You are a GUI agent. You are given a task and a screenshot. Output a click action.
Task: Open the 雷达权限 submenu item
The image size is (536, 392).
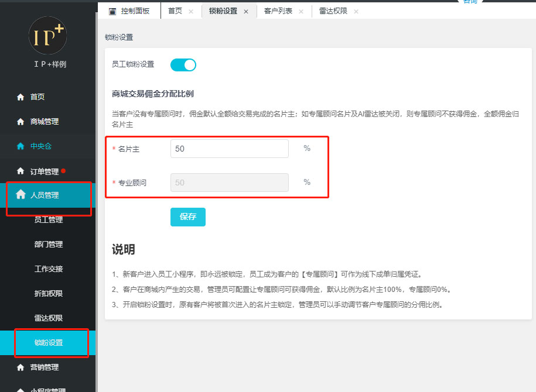pos(49,318)
